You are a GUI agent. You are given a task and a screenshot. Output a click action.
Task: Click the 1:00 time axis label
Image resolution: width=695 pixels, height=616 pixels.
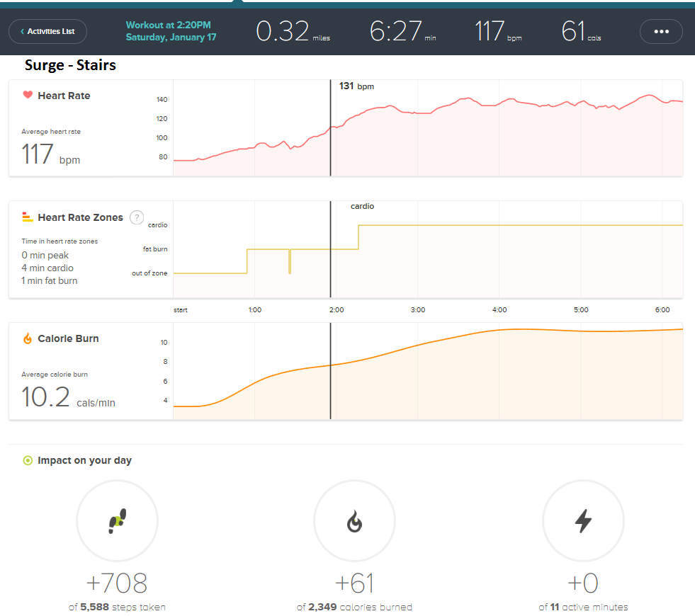[255, 310]
